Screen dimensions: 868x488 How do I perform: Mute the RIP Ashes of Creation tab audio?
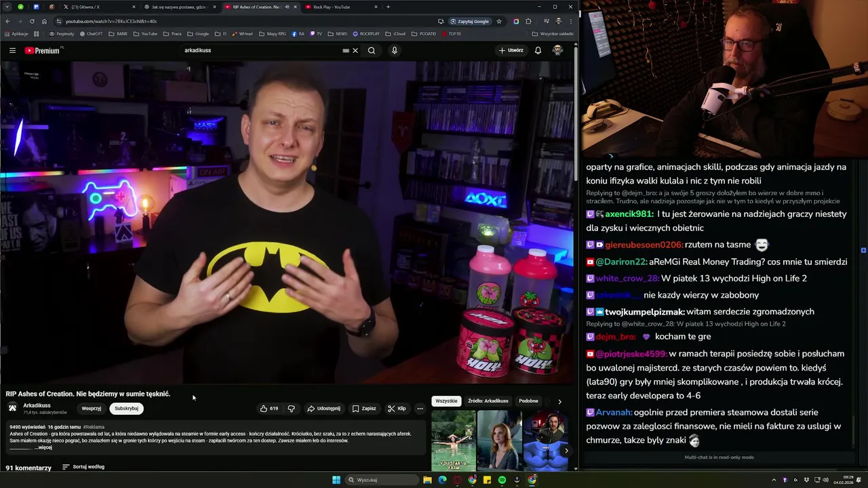(x=286, y=7)
